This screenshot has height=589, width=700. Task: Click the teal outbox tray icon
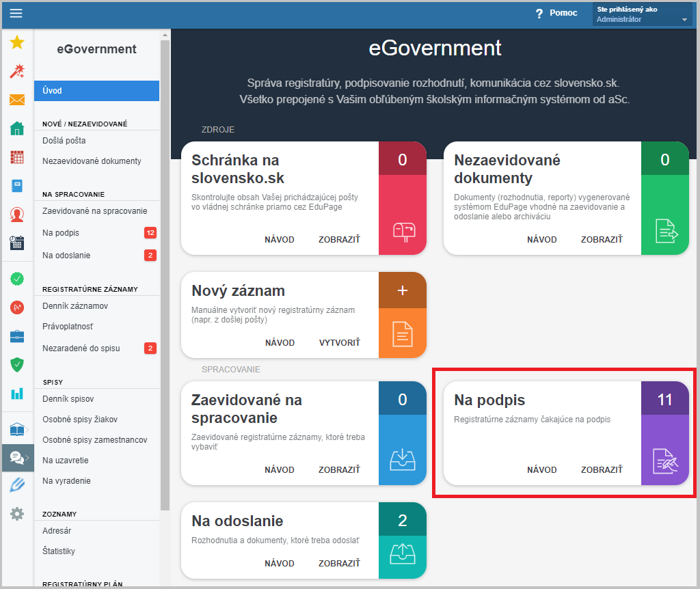(x=403, y=553)
